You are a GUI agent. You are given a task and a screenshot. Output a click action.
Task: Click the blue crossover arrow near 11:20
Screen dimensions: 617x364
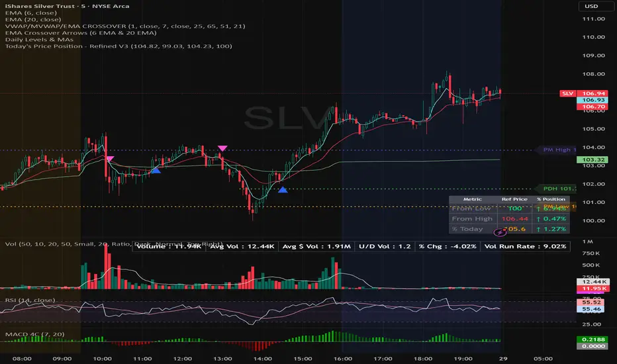pyautogui.click(x=156, y=170)
